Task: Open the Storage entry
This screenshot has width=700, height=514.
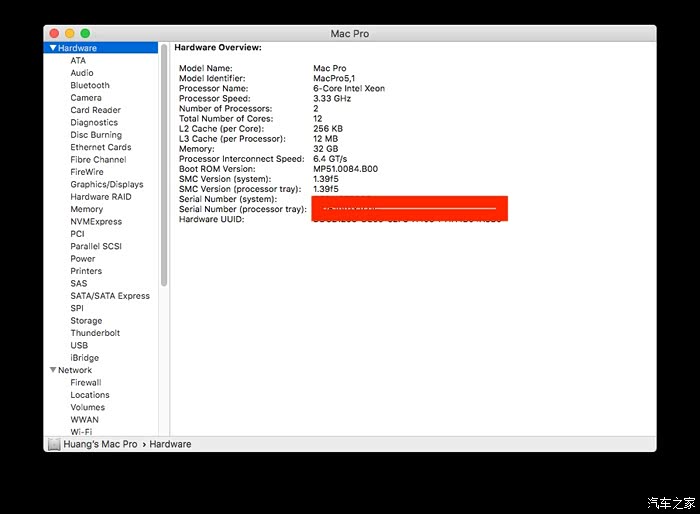Action: click(x=86, y=321)
